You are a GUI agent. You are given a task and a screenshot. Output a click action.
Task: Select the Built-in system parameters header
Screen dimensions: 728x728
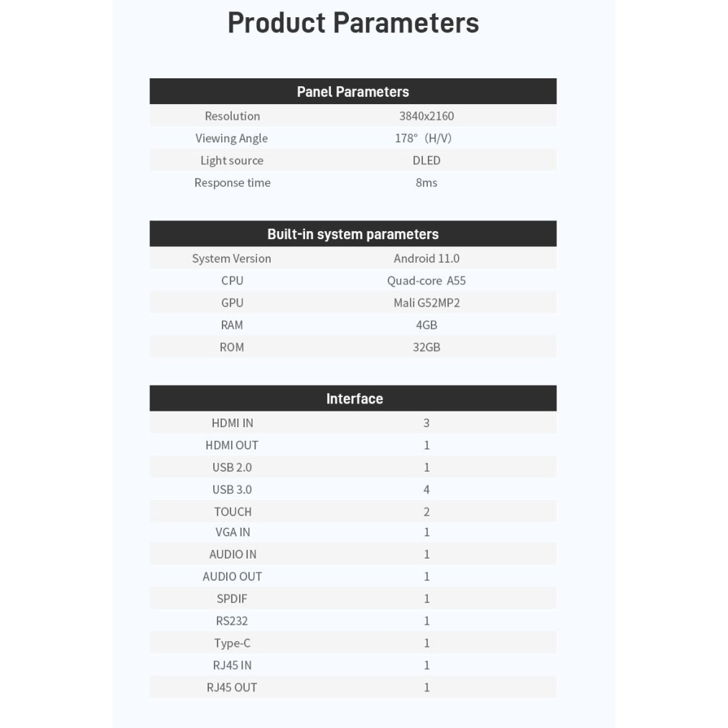tap(353, 234)
